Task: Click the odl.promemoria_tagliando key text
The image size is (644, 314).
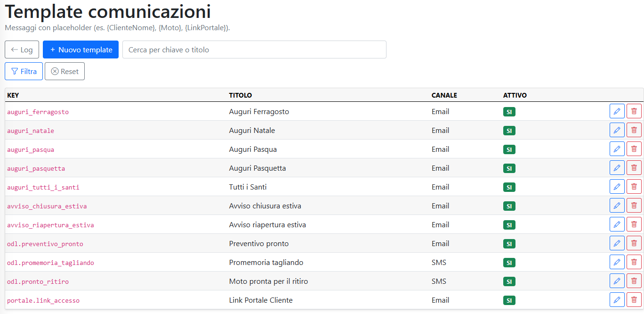Action: click(x=50, y=263)
